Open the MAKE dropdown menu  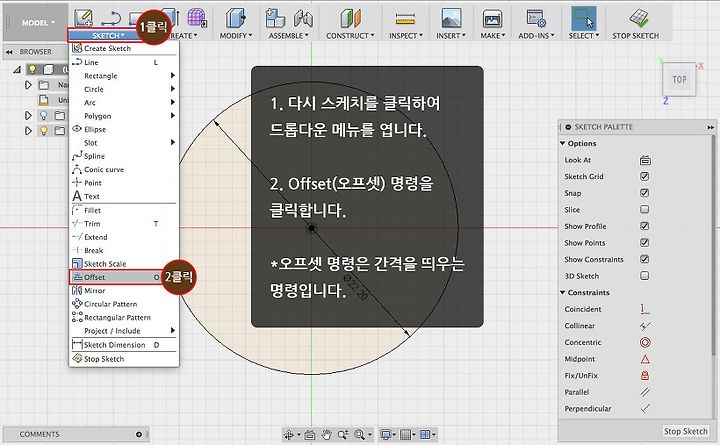(x=492, y=35)
